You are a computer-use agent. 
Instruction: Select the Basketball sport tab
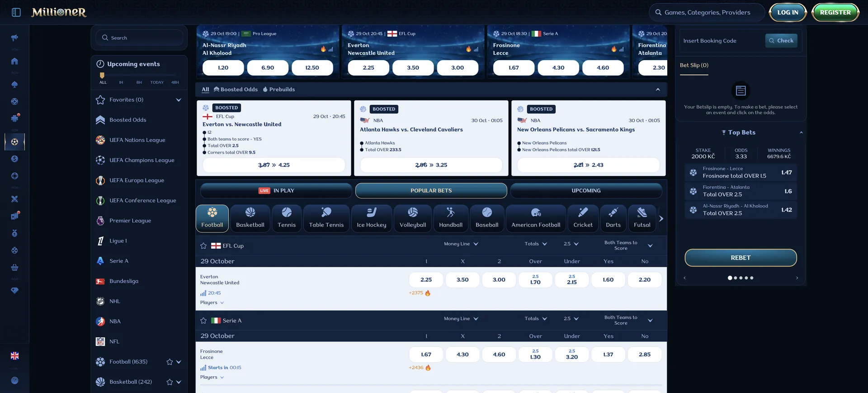click(x=250, y=218)
